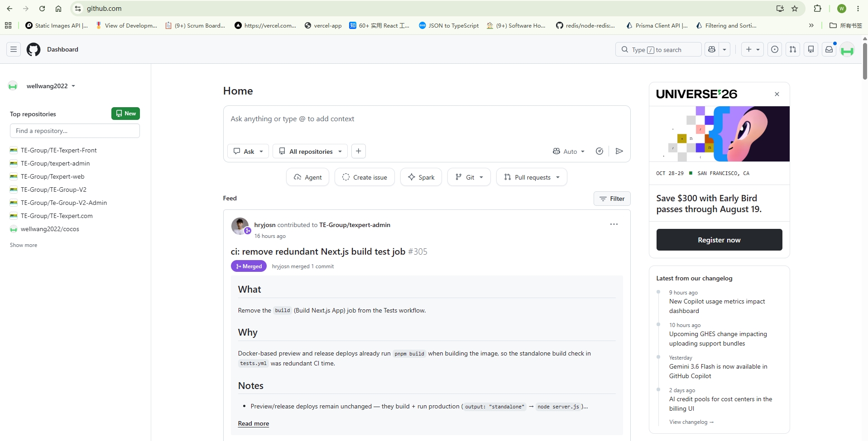Open the Auto model dropdown

pyautogui.click(x=569, y=151)
